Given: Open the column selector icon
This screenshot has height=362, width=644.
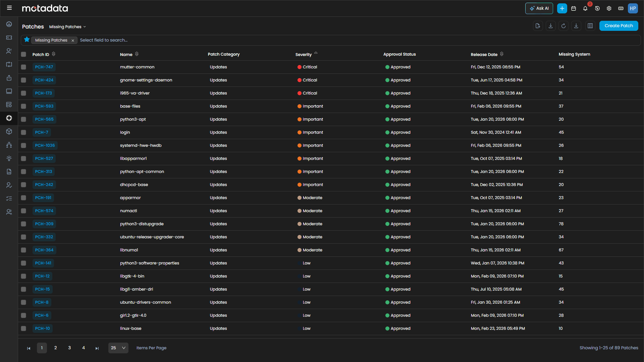Looking at the screenshot, I should pyautogui.click(x=590, y=26).
